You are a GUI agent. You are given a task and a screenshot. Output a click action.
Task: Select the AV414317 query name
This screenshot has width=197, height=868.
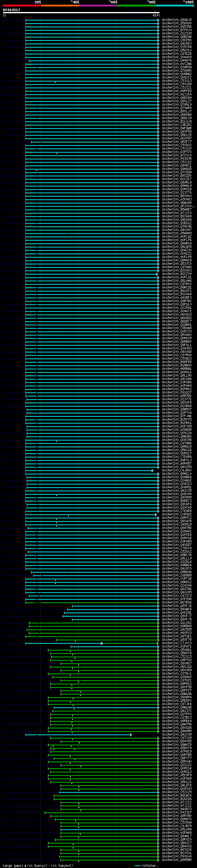[11, 10]
